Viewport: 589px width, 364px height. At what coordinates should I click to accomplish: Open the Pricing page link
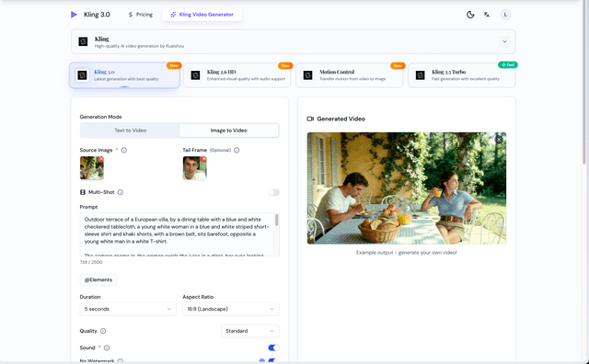coord(140,15)
